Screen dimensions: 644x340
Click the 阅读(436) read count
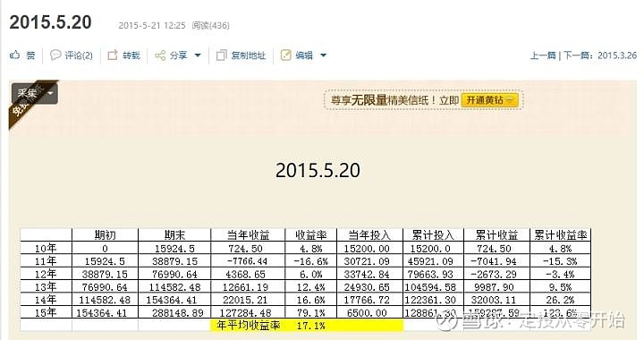click(x=210, y=25)
